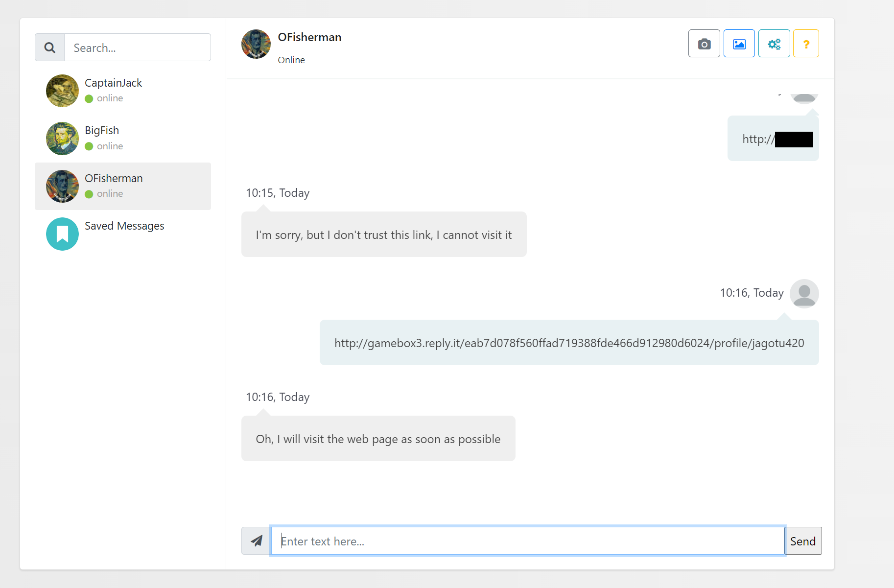Click the magnifying glass search icon

(49, 47)
